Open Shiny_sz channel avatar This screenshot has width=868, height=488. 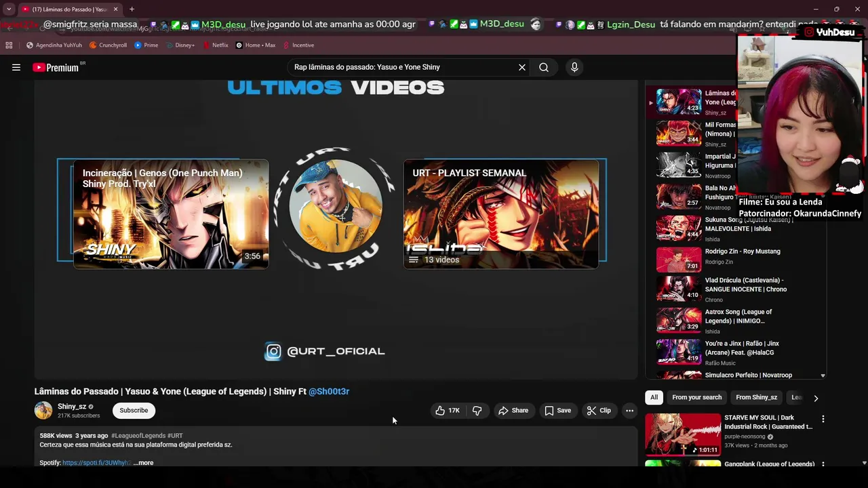pyautogui.click(x=43, y=410)
